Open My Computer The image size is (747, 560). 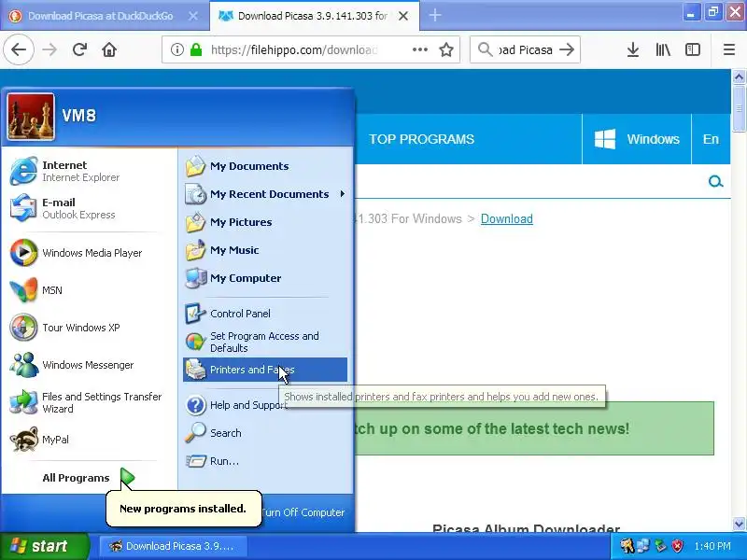point(265,278)
